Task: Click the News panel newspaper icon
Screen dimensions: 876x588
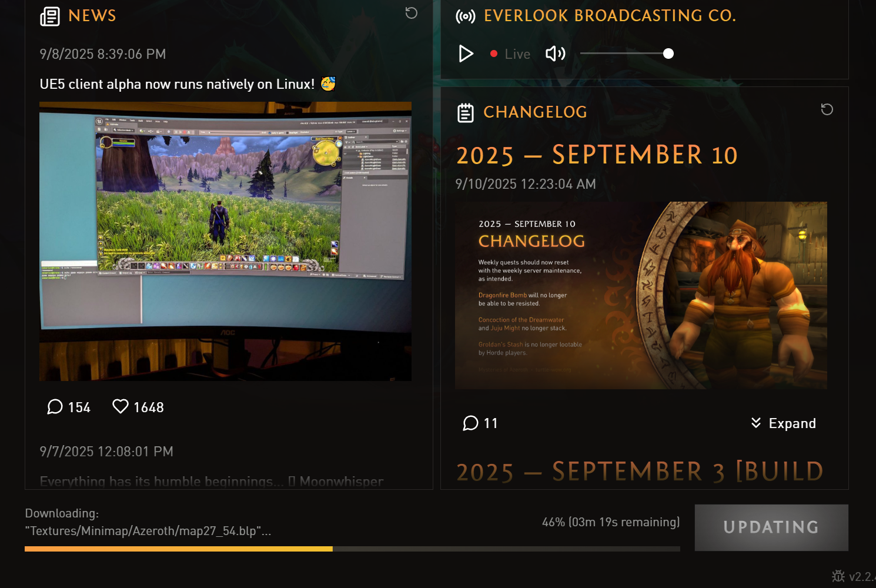Action: (50, 16)
